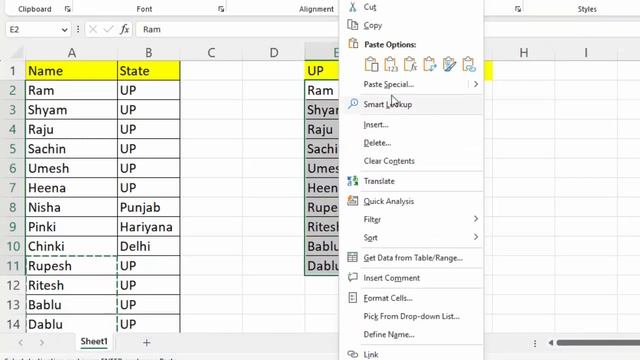
Task: Choose Paste Link icon
Action: (469, 64)
